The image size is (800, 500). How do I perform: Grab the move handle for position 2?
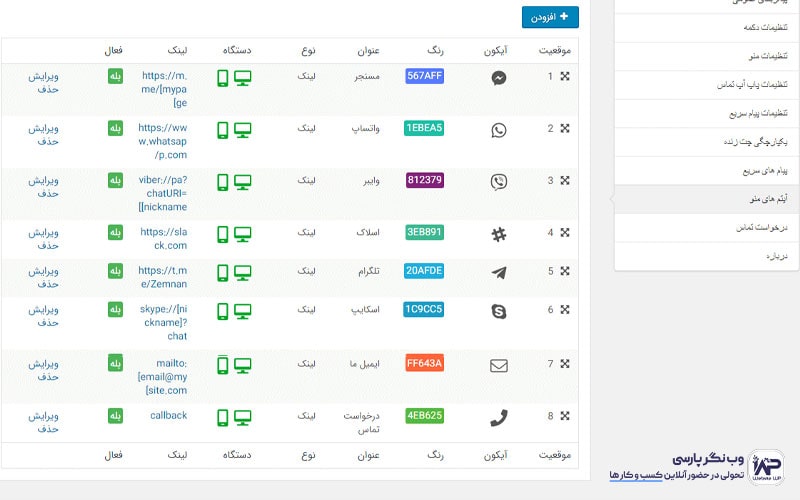coord(565,128)
